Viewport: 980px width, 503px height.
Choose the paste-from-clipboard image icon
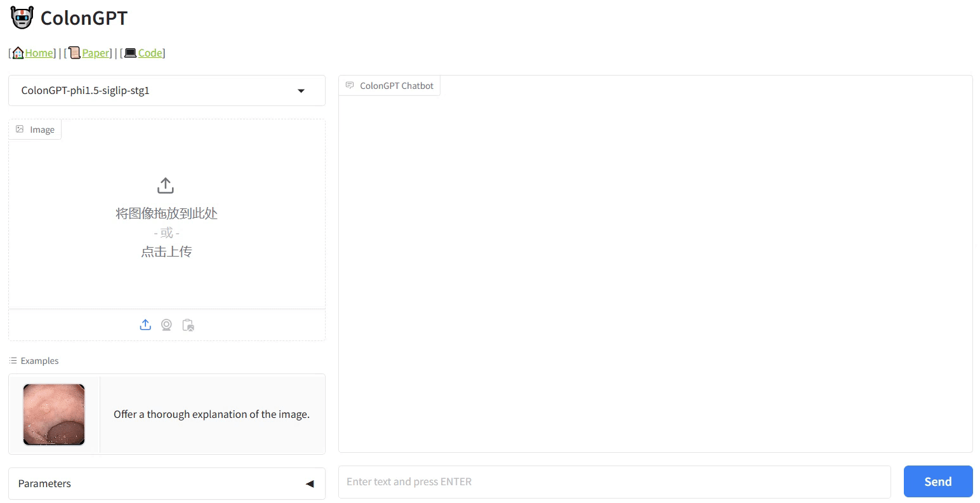tap(188, 325)
